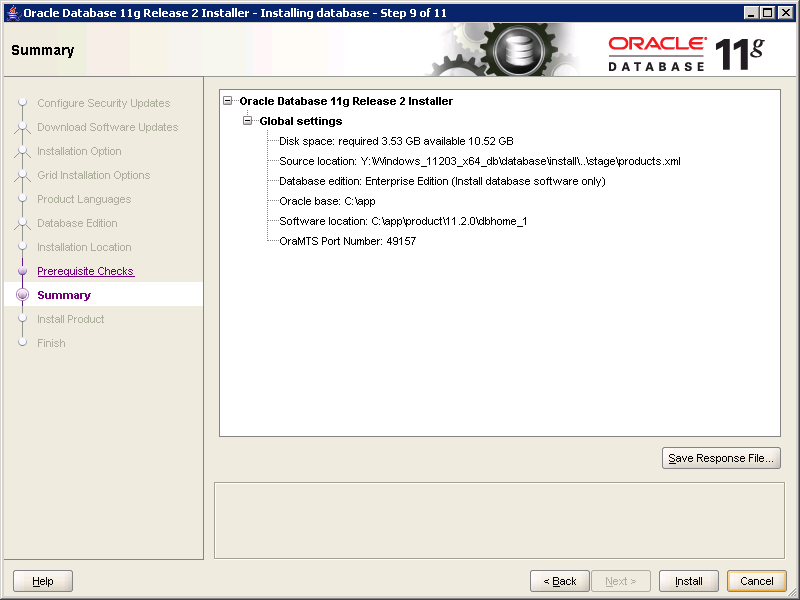
Task: Click the Product Languages step label
Action: [x=84, y=199]
